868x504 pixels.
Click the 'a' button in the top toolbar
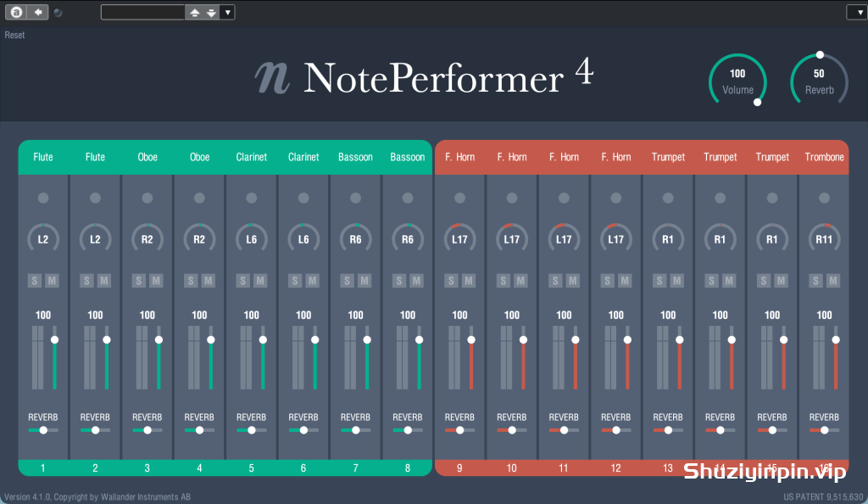tap(17, 12)
